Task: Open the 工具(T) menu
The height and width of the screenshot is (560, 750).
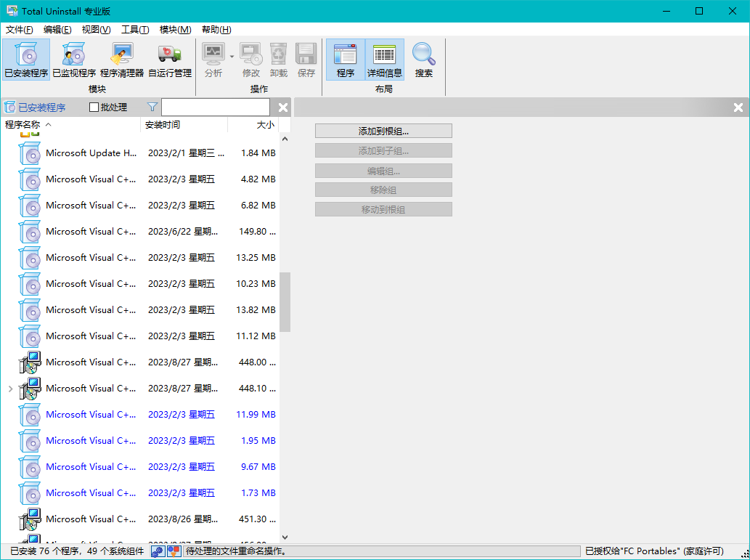Action: [x=135, y=30]
